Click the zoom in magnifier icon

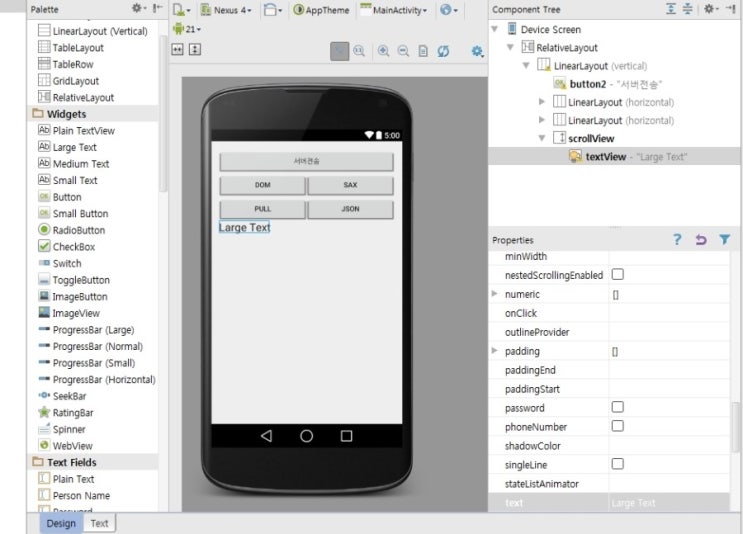(383, 51)
